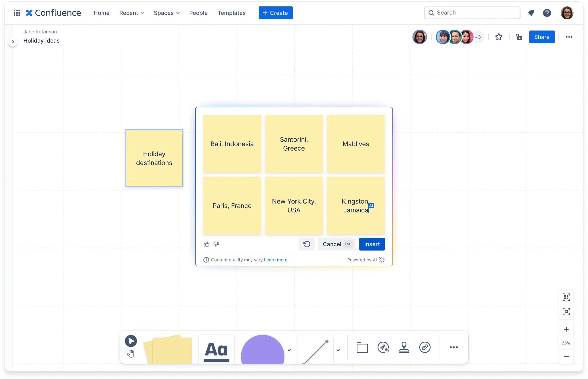Click the Paris, France sticky note
Viewport: 588px width, 379px height.
click(232, 206)
